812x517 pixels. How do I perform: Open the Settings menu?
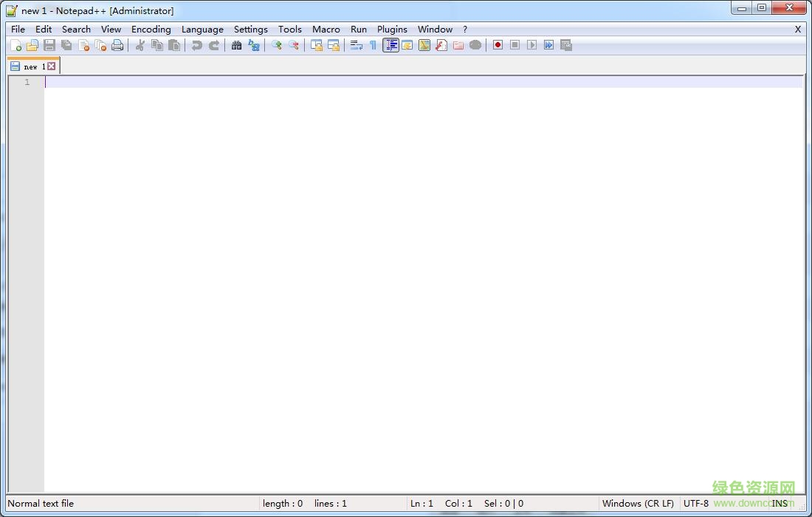(x=250, y=30)
